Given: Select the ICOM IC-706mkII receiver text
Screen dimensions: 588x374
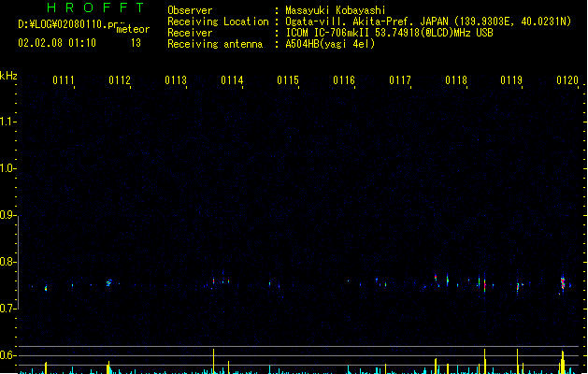Looking at the screenshot, I should click(x=389, y=33).
